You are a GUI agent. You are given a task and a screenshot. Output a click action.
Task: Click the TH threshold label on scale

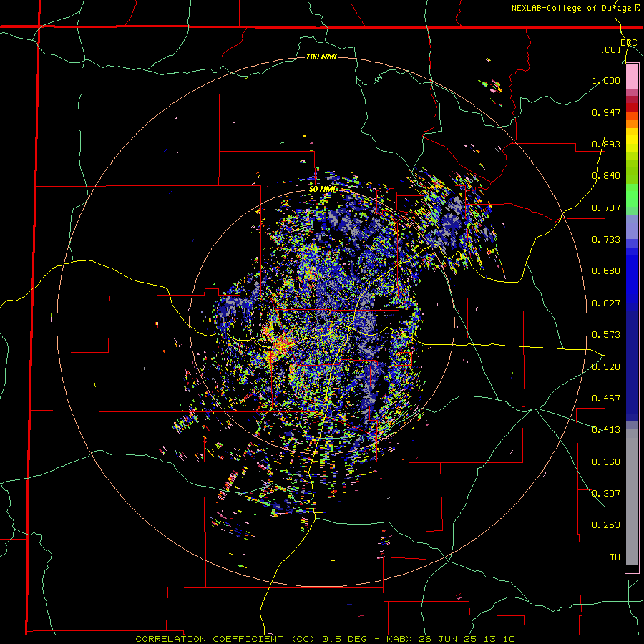pyautogui.click(x=615, y=557)
